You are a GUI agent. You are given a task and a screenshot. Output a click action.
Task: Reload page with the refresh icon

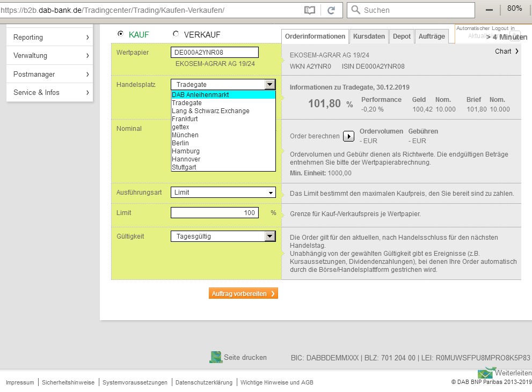[331, 10]
